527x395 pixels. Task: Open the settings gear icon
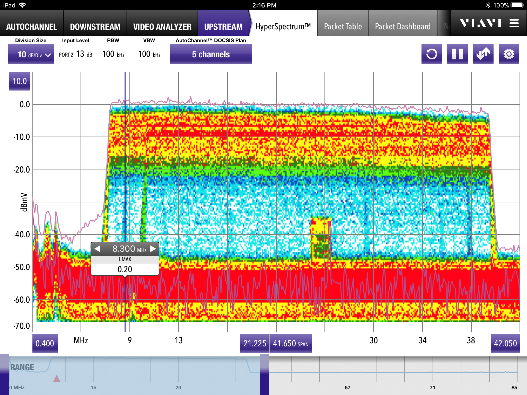pos(509,54)
